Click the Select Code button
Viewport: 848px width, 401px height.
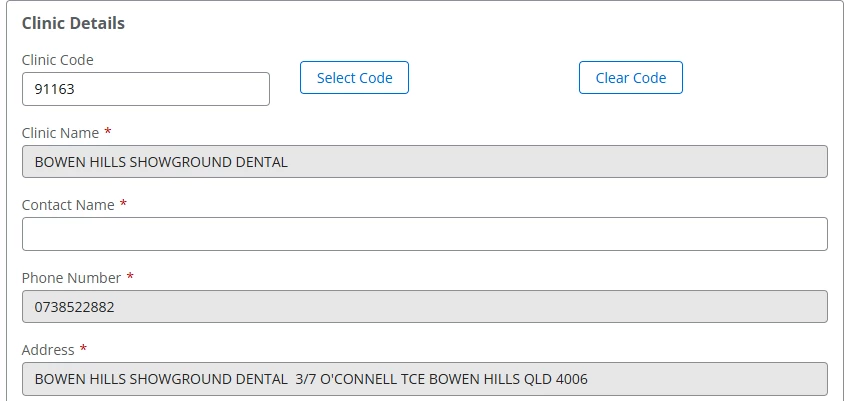point(354,77)
